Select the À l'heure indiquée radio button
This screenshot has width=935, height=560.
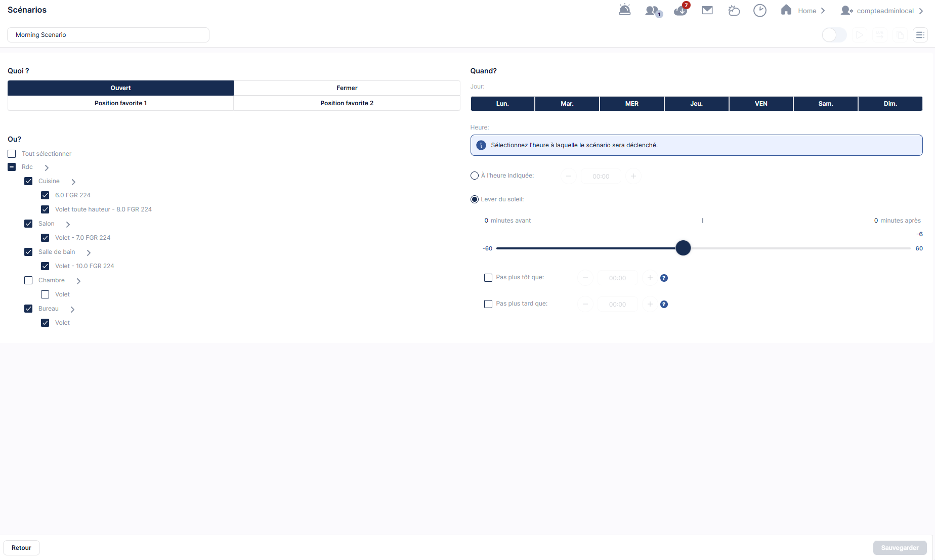(475, 176)
